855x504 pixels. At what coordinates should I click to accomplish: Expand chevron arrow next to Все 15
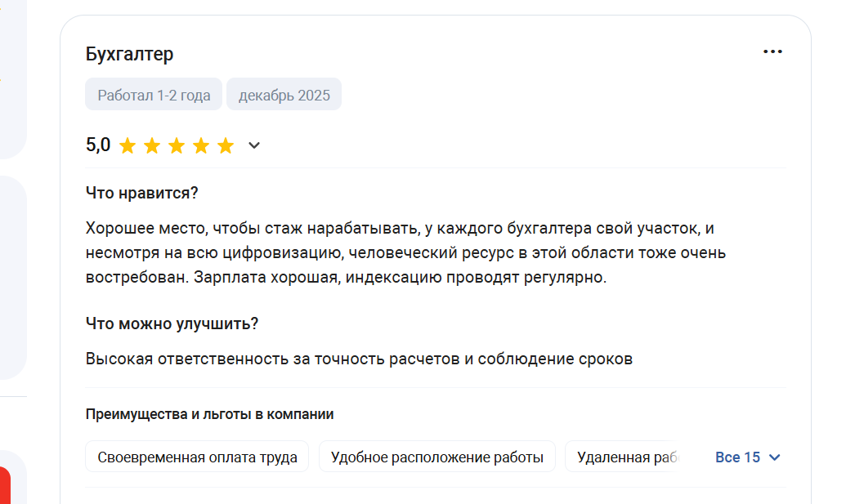(x=774, y=457)
